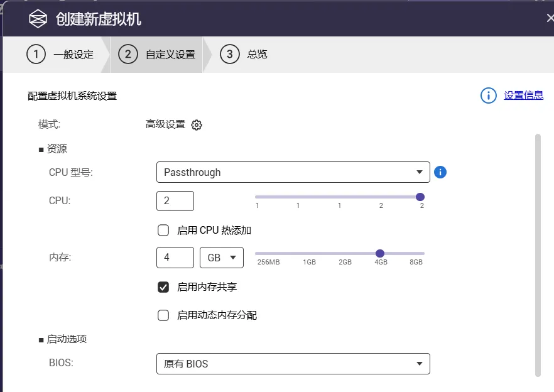Click the 2GB label under memory slider
Screen dimensions: 554x392
pyautogui.click(x=345, y=262)
